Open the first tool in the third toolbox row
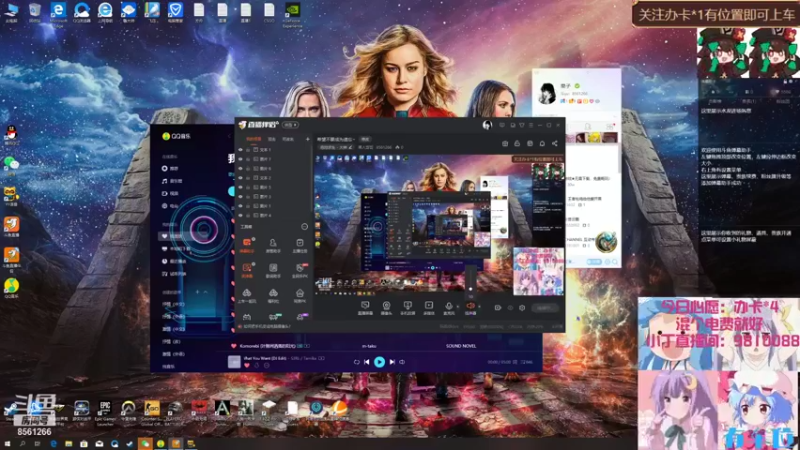This screenshot has height=450, width=800. click(x=247, y=295)
